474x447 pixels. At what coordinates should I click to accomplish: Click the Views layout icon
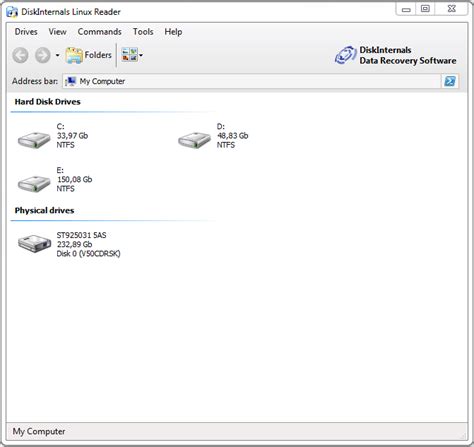pyautogui.click(x=129, y=55)
